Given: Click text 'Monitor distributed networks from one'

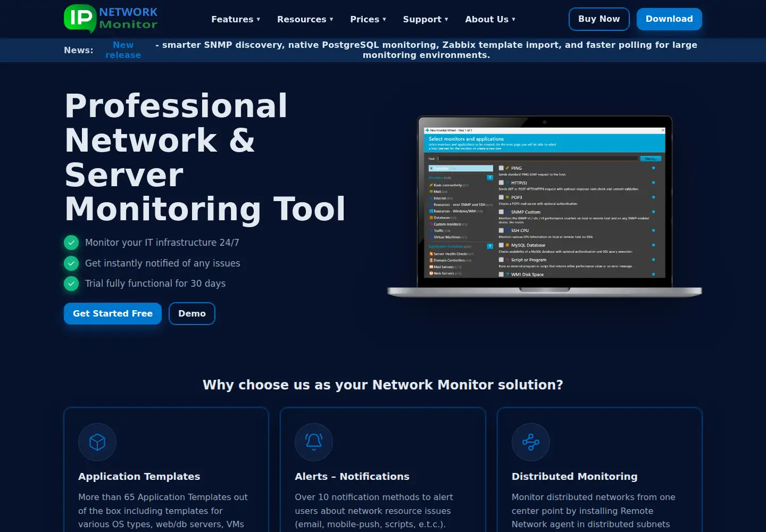Looking at the screenshot, I should coord(594,497).
